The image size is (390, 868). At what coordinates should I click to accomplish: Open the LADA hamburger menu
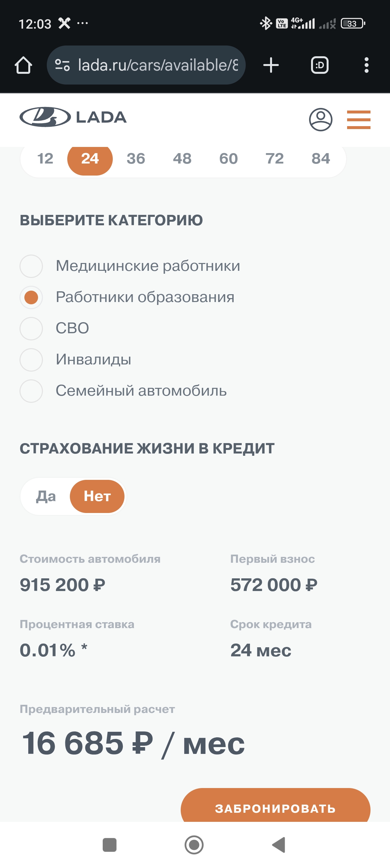pyautogui.click(x=359, y=120)
